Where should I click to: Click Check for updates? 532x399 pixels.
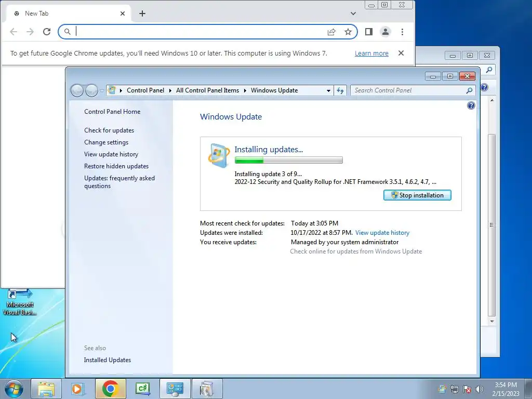point(109,130)
